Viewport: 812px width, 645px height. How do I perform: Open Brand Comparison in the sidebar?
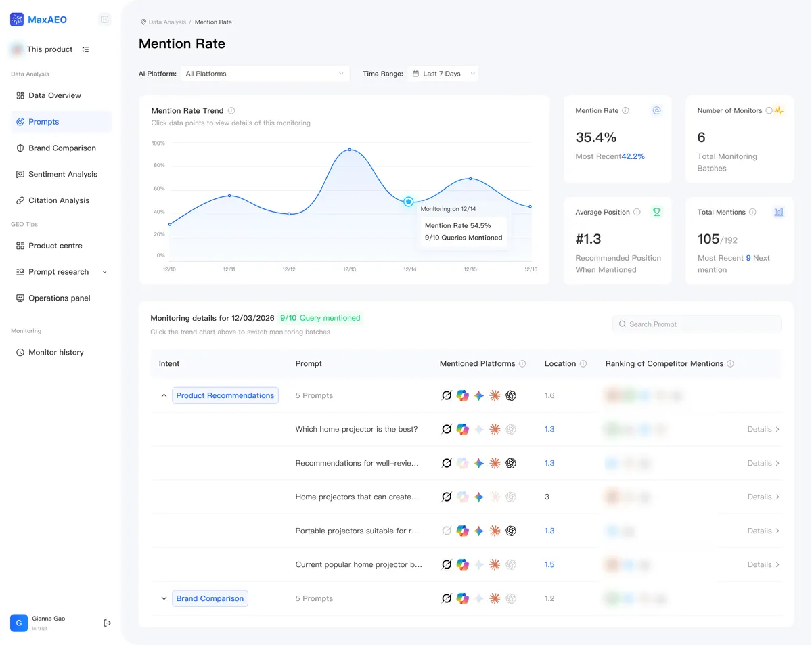[x=61, y=148]
